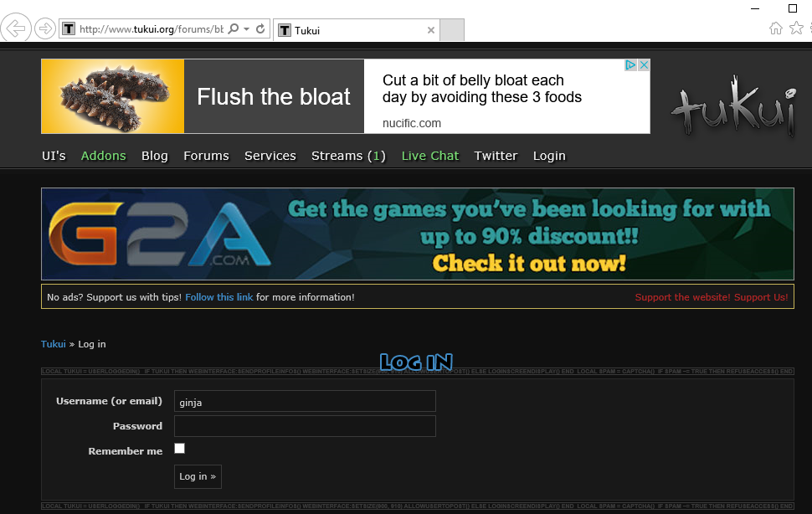The height and width of the screenshot is (514, 812).
Task: Click the address bar search magnifier icon
Action: pyautogui.click(x=234, y=29)
